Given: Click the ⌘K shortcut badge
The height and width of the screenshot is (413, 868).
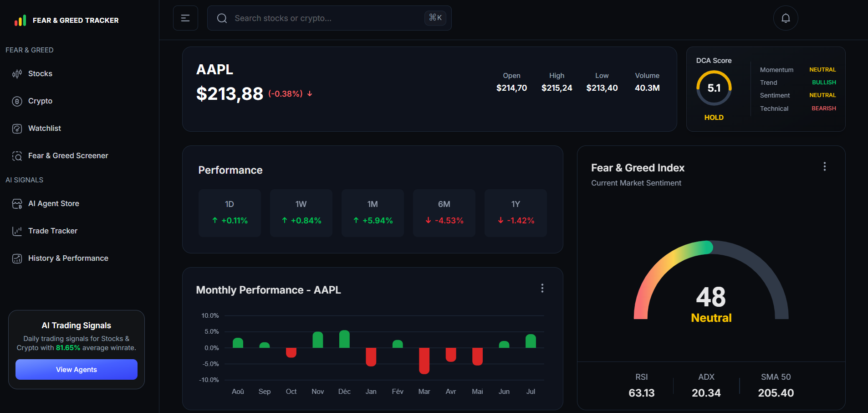Looking at the screenshot, I should (435, 18).
